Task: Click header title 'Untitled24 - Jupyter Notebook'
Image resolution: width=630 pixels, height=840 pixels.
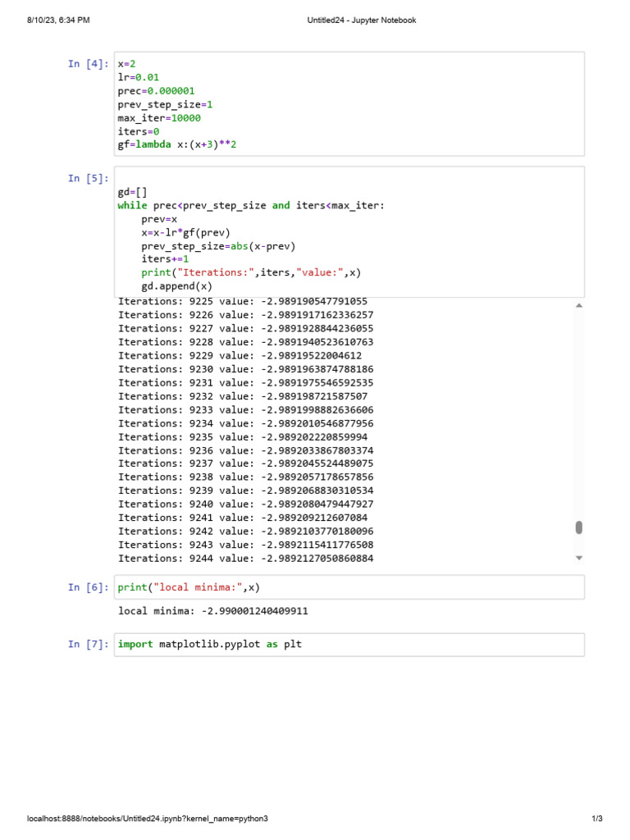Action: [362, 21]
